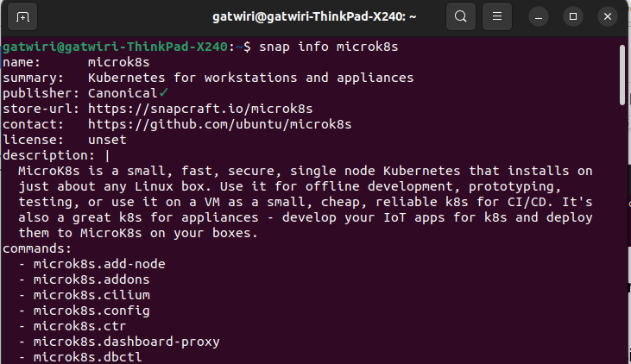Click the https://github.com/ubuntu/microk8s contact link
The width and height of the screenshot is (631, 364).
coord(220,124)
